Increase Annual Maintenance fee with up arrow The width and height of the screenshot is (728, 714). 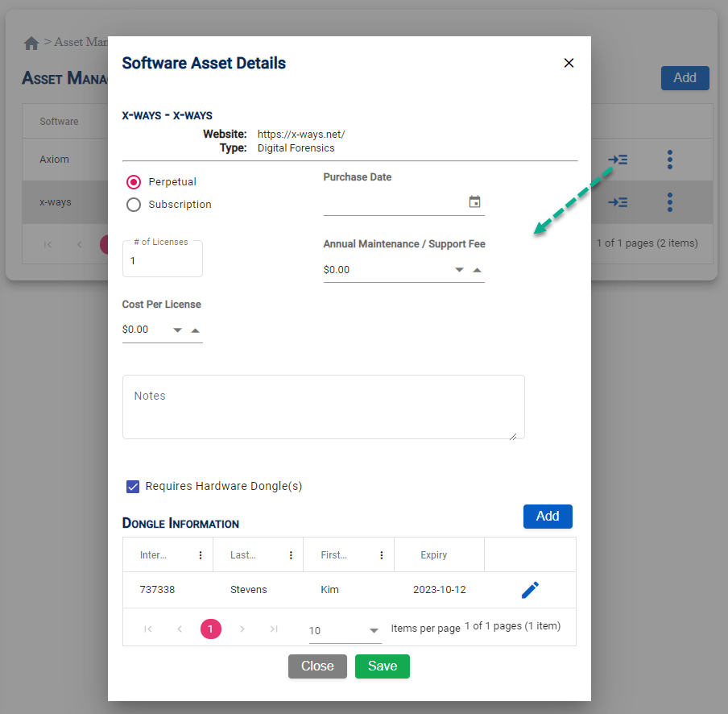[477, 270]
